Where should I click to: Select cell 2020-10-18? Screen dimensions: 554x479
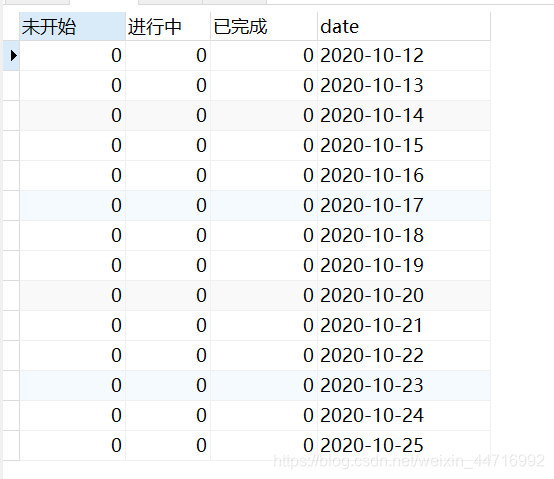tap(404, 236)
